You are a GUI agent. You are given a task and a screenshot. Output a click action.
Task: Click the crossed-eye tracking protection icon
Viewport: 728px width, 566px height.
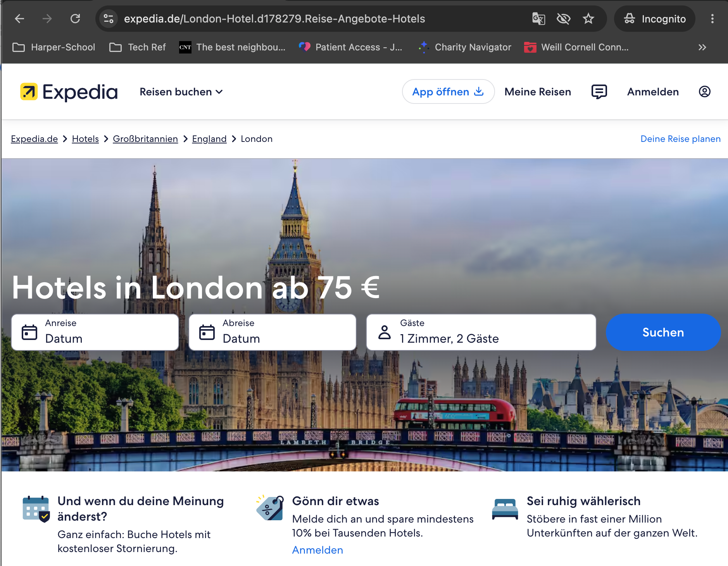tap(563, 19)
